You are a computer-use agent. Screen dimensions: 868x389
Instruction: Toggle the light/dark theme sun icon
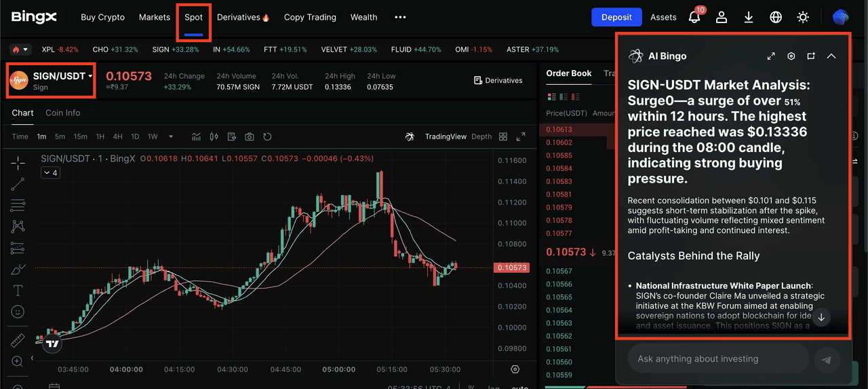pos(803,17)
